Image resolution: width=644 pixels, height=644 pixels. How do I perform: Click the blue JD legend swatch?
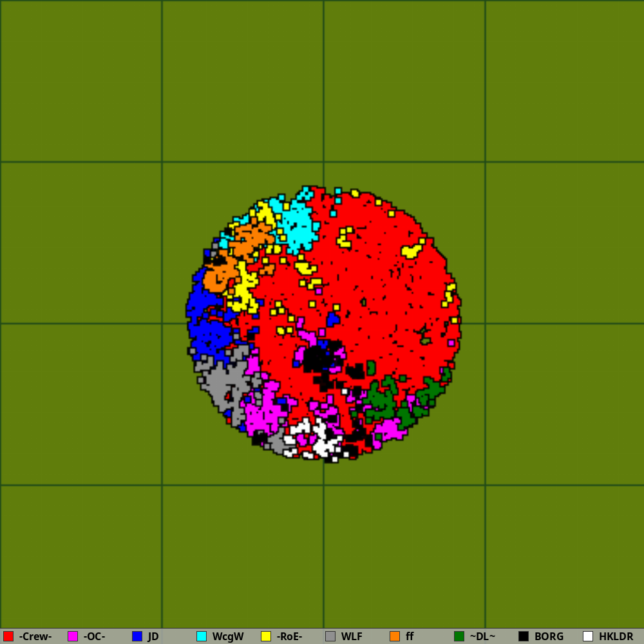137,636
